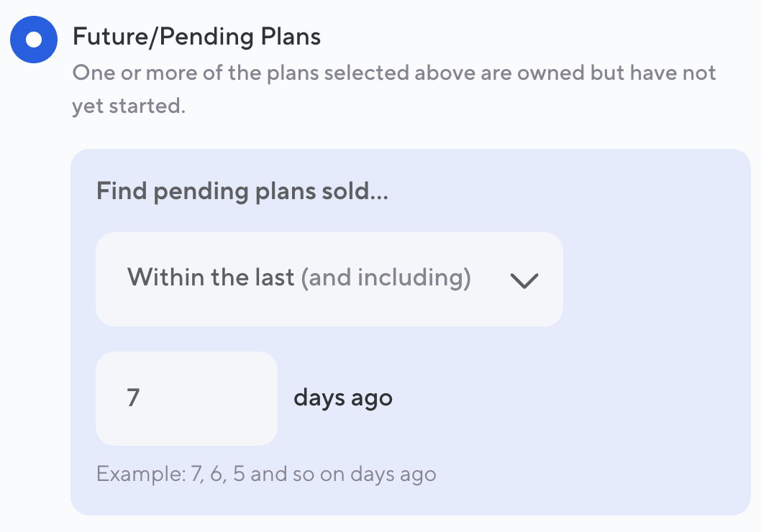
Task: Click the Future/Pending Plans label text
Action: pyautogui.click(x=196, y=37)
